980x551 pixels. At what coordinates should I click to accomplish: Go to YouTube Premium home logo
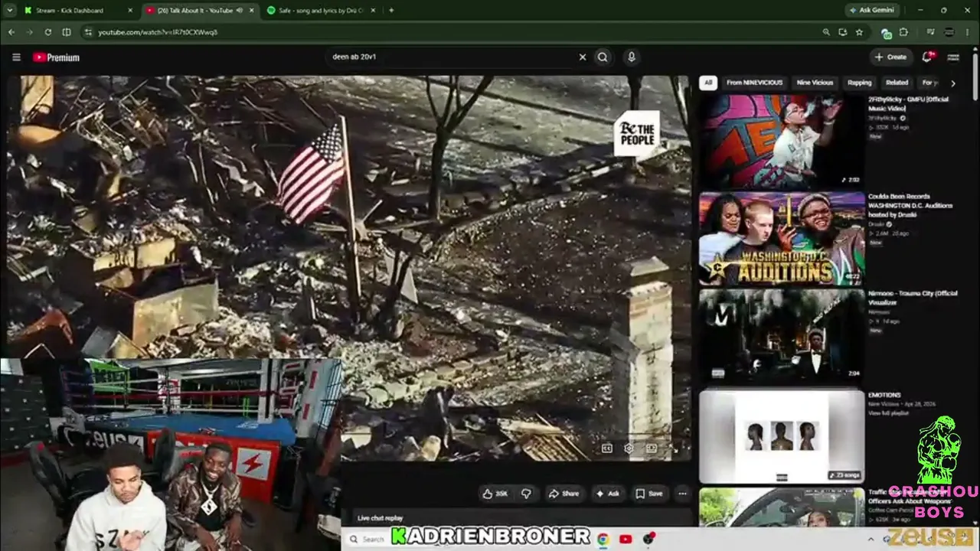[56, 57]
